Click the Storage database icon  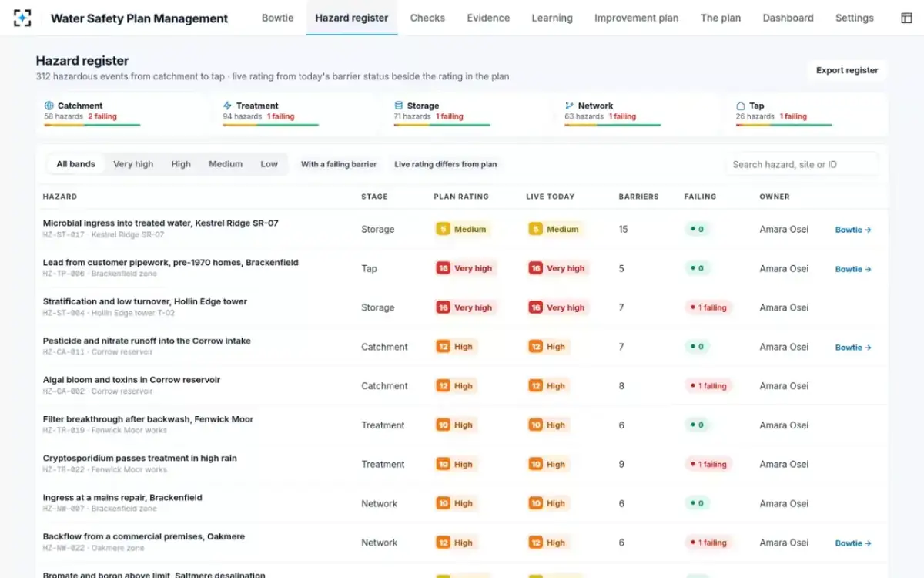click(399, 106)
